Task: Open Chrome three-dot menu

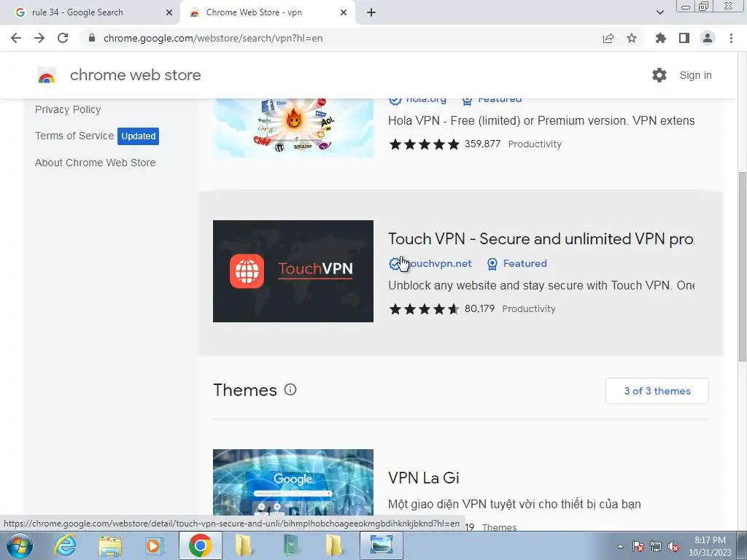Action: 731,38
